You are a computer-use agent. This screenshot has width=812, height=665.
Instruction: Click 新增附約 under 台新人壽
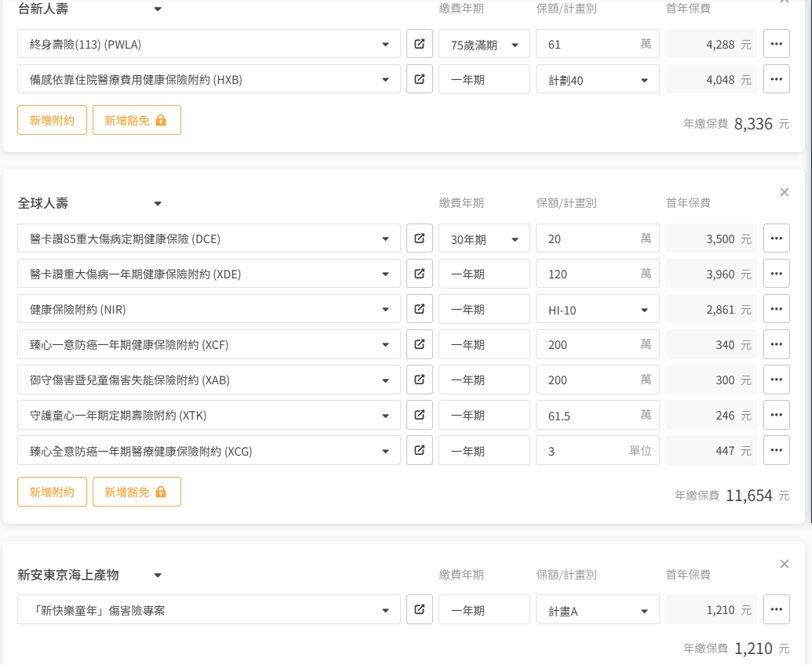tap(52, 120)
